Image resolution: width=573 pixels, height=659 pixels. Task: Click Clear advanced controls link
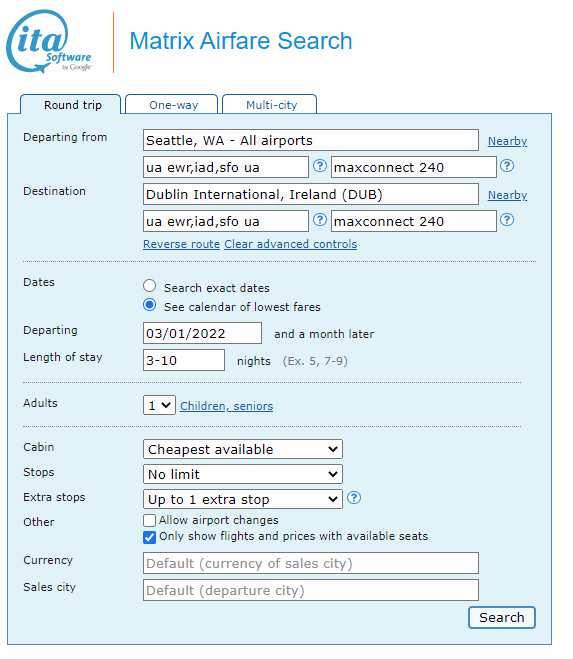click(x=290, y=244)
